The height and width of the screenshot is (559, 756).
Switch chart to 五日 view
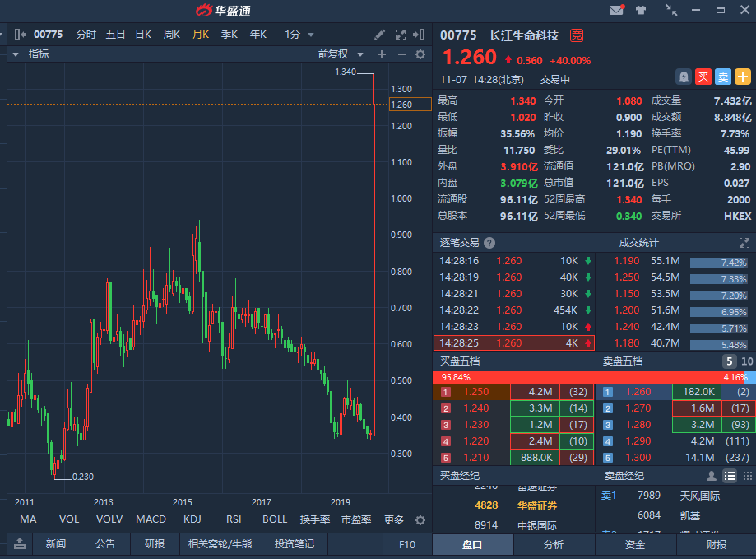coord(116,35)
